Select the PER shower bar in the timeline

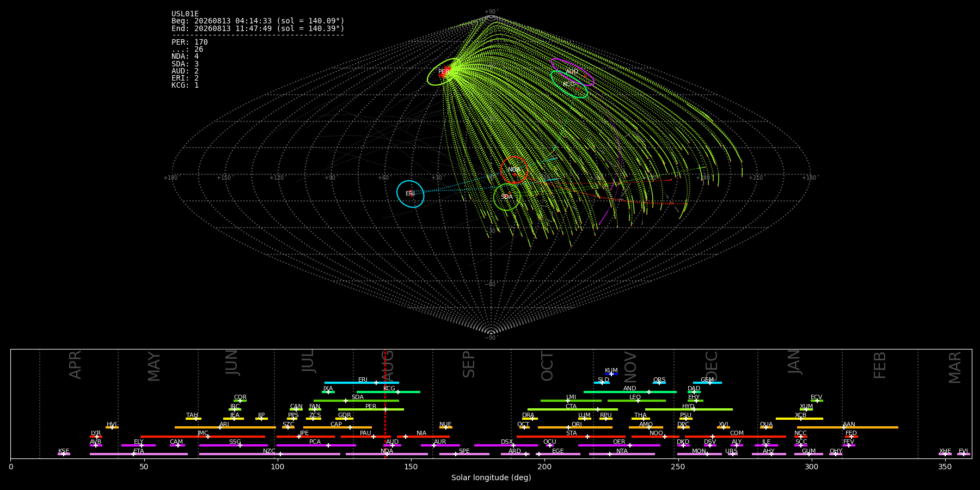point(371,409)
